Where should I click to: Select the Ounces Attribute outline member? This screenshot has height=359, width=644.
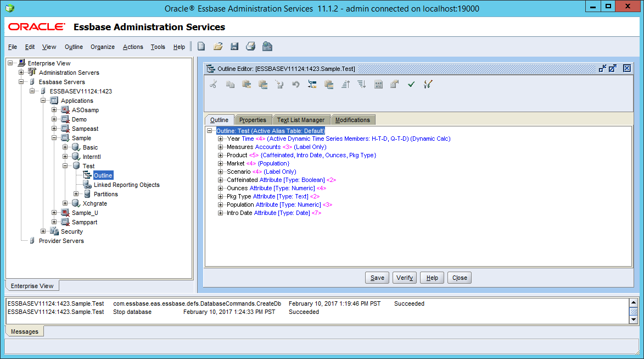tap(276, 188)
